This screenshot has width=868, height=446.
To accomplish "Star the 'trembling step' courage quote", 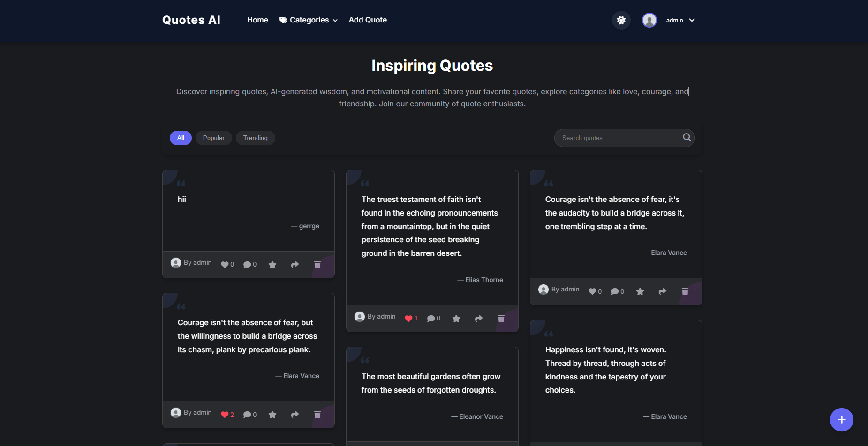I will coord(640,291).
